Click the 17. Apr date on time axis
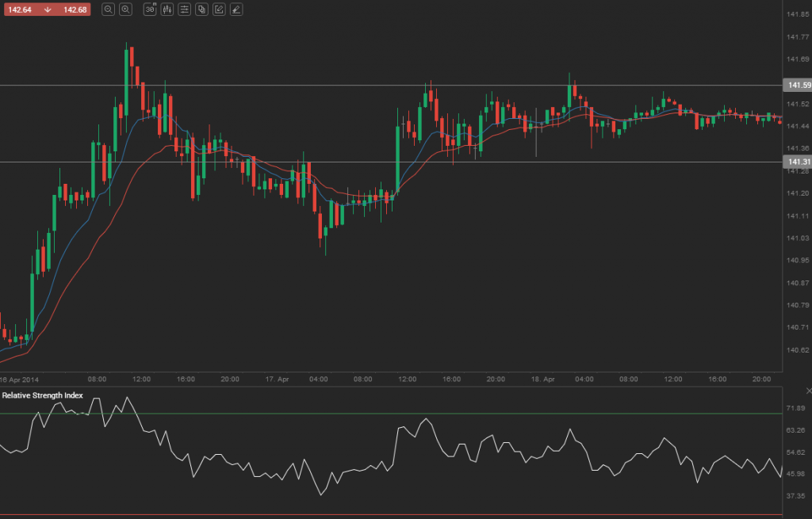 (278, 380)
